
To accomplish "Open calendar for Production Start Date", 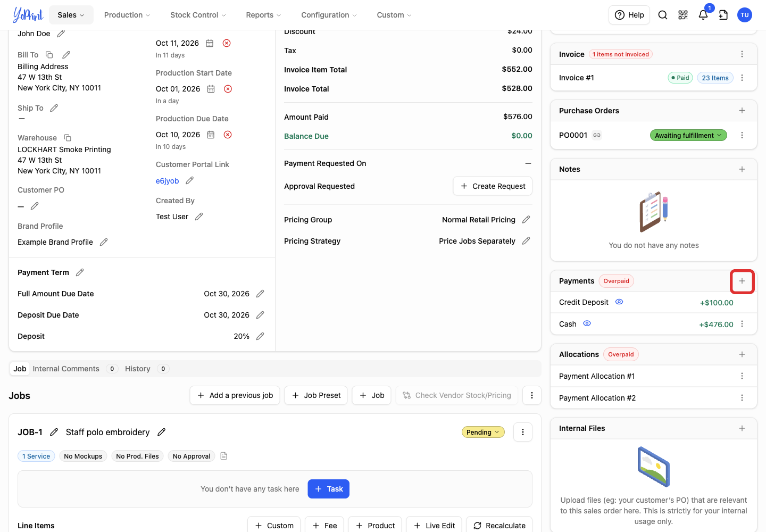I will (x=211, y=89).
